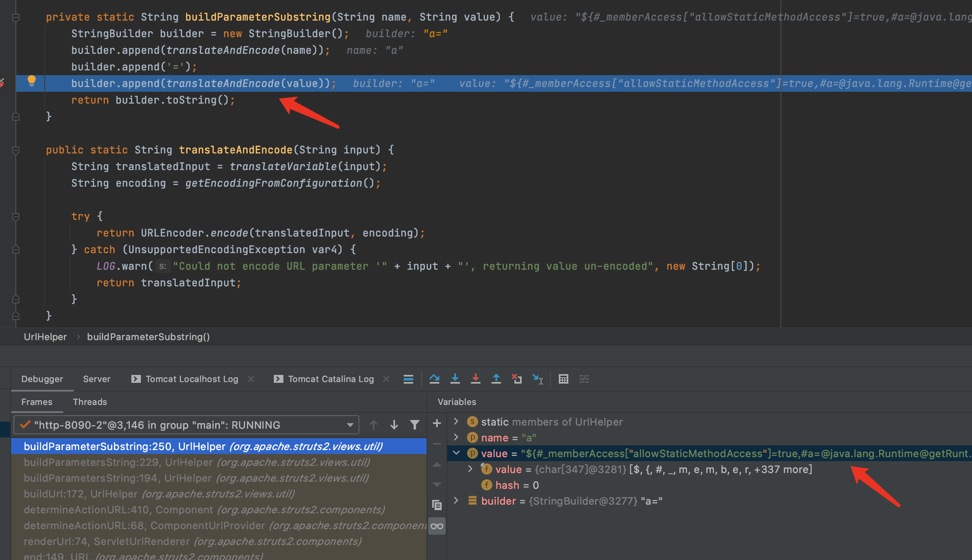Click the Step Over debugger icon

point(434,379)
